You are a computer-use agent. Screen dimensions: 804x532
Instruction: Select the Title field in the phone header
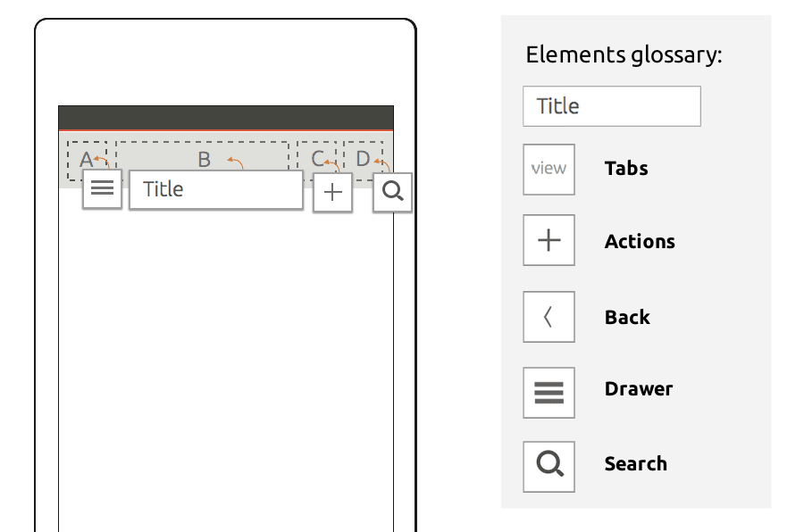point(215,190)
